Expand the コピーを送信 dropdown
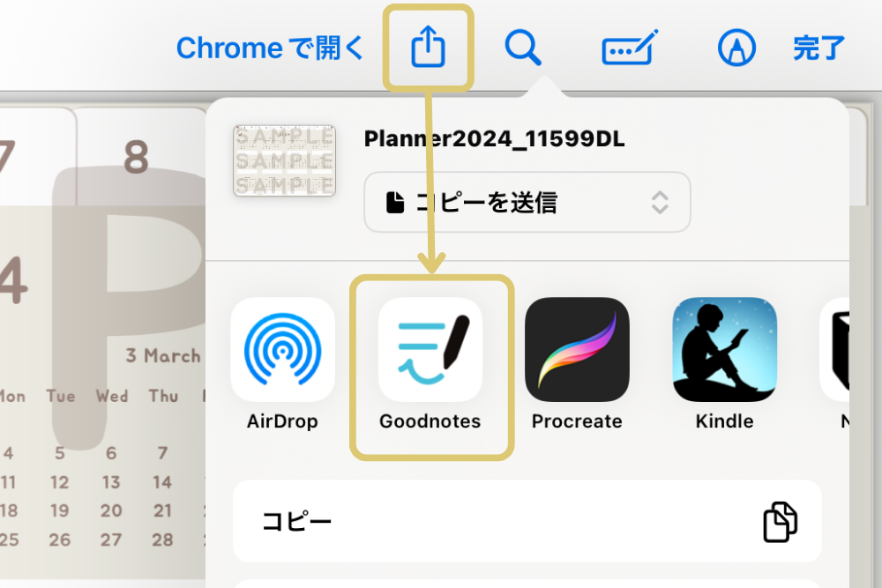 tap(527, 203)
